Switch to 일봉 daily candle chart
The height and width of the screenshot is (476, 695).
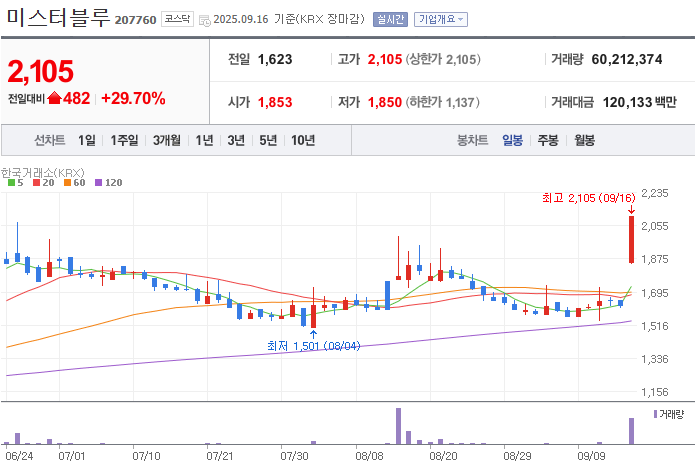click(x=512, y=140)
